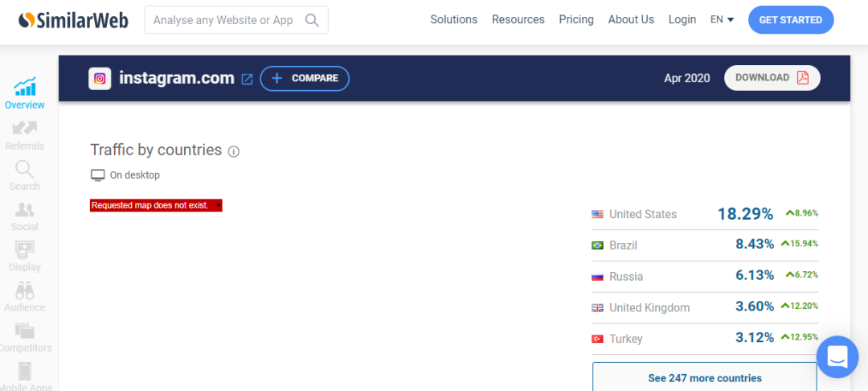Image resolution: width=868 pixels, height=391 pixels.
Task: Click the Apr 2020 date label
Action: (x=687, y=78)
